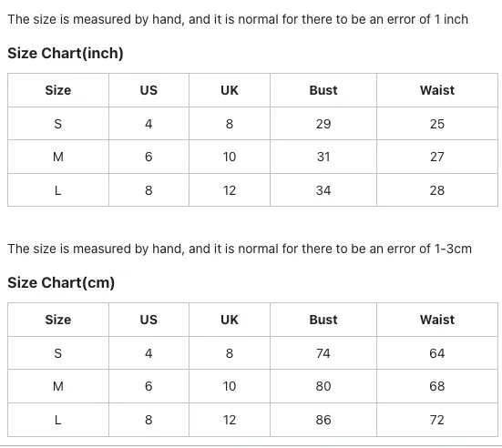
Task: Click UK value 12 in cm chart
Action: [230, 420]
